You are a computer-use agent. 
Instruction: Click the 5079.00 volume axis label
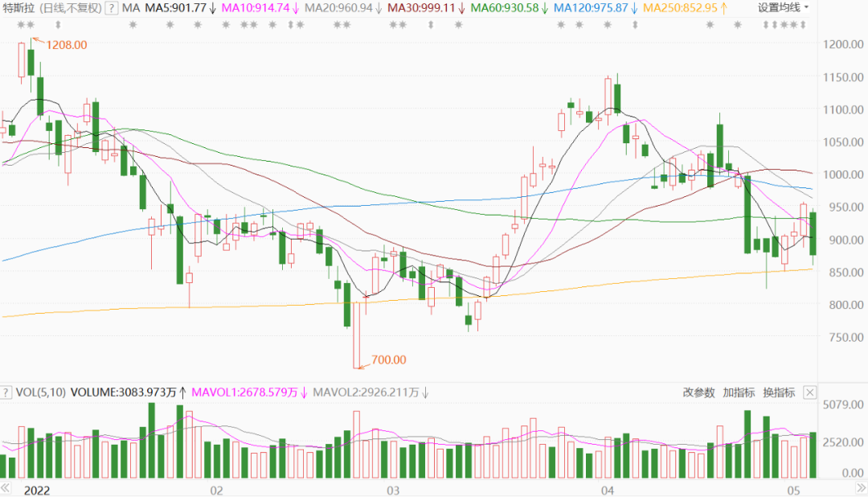pyautogui.click(x=843, y=405)
